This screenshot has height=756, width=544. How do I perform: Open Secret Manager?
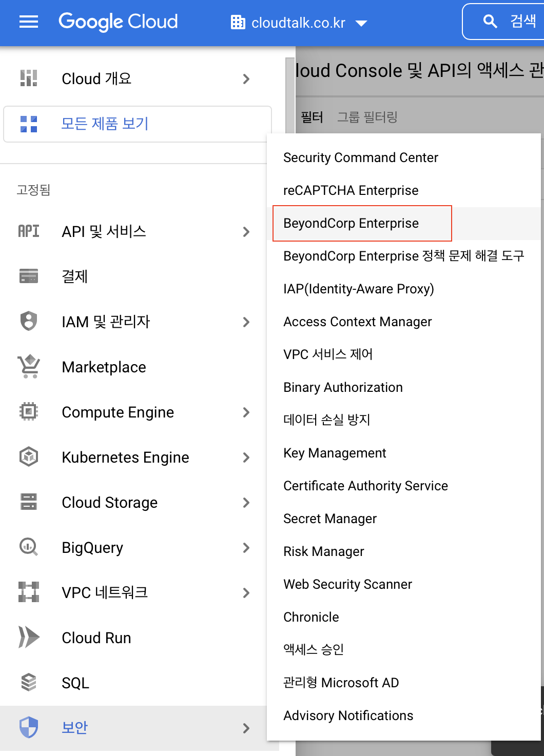tap(404, 519)
